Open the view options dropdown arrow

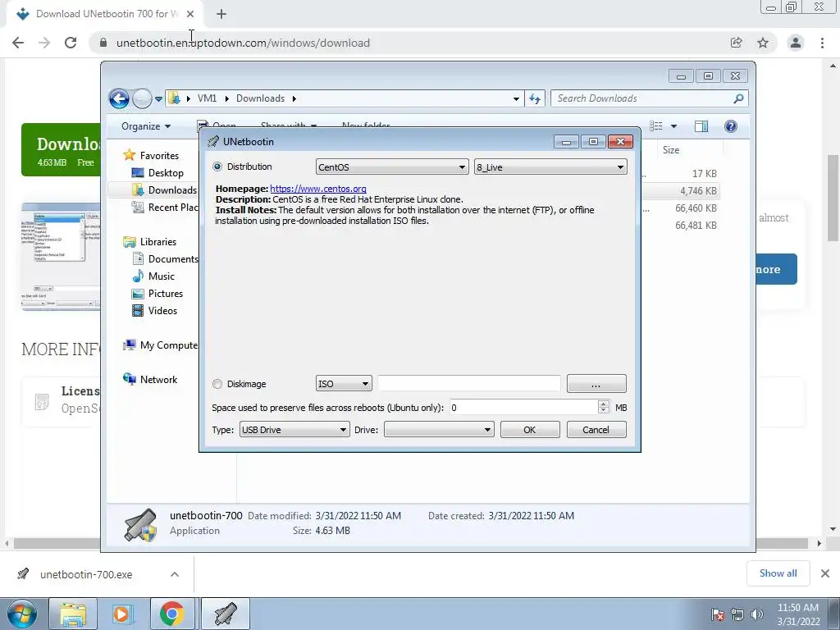674,126
